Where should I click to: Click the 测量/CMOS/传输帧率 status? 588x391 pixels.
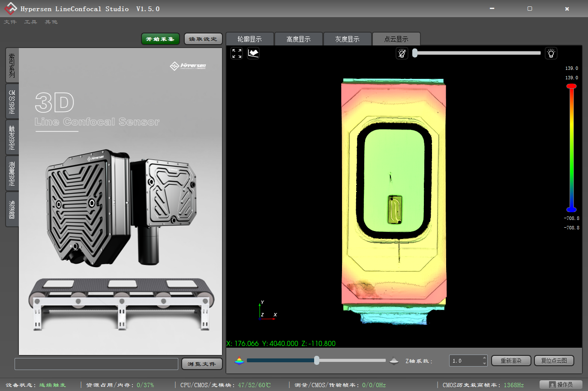tap(340, 385)
